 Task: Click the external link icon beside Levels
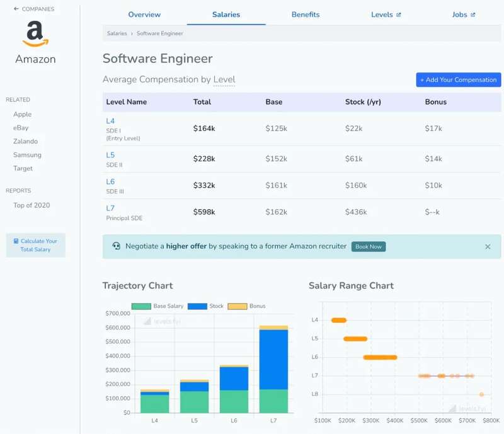(x=398, y=14)
